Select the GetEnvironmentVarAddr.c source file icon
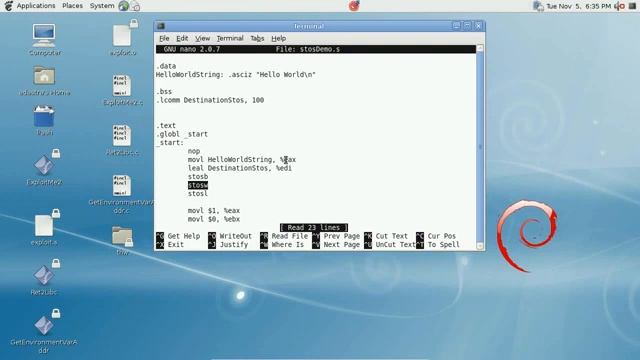The image size is (640, 360). [122, 185]
